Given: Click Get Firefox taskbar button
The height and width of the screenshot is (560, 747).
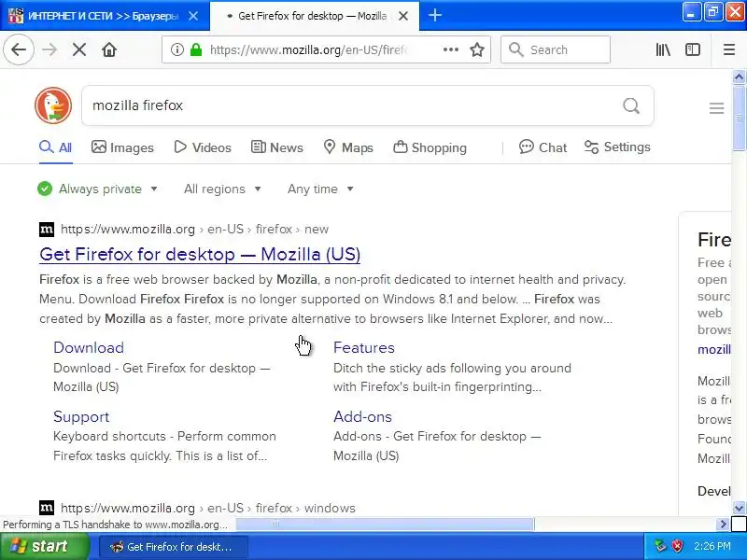Looking at the screenshot, I should [x=174, y=547].
